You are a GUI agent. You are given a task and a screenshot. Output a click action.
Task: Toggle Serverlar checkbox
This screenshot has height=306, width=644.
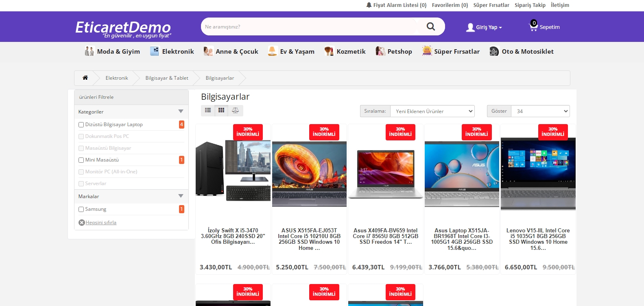[81, 184]
